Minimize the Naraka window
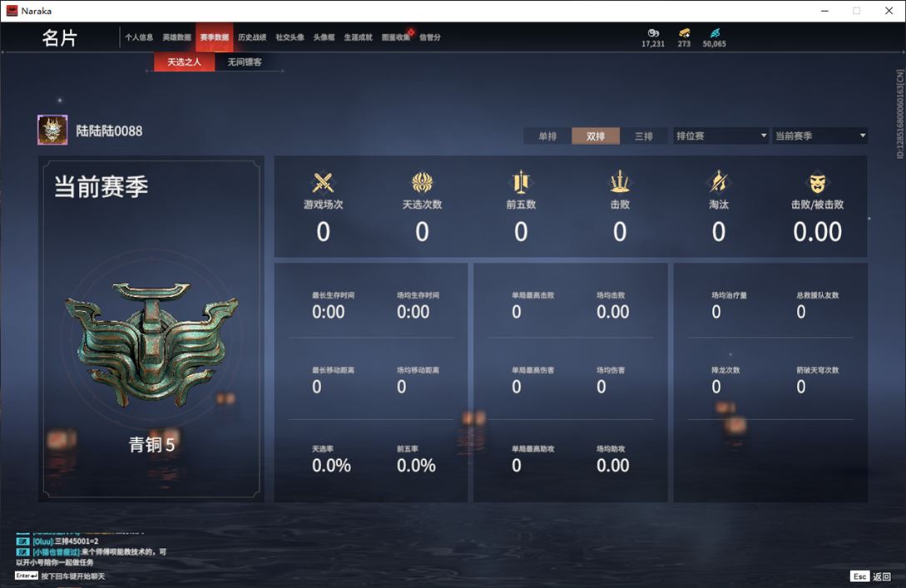This screenshot has height=588, width=906. pyautogui.click(x=824, y=11)
